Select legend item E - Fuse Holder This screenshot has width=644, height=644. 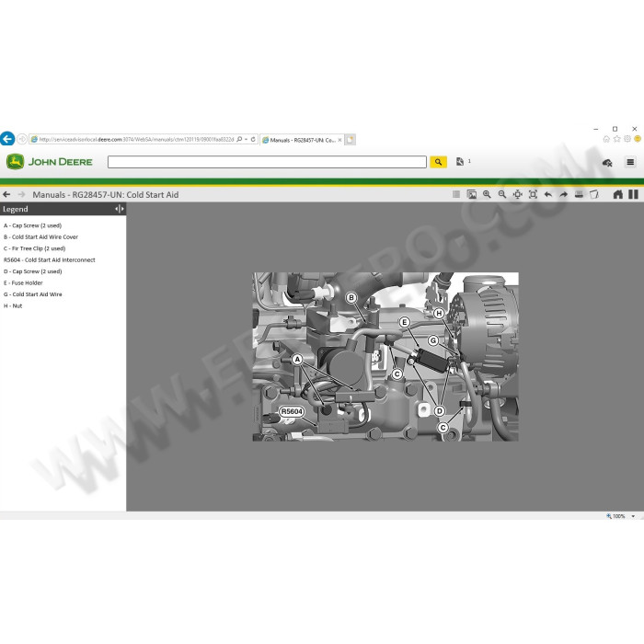[23, 283]
